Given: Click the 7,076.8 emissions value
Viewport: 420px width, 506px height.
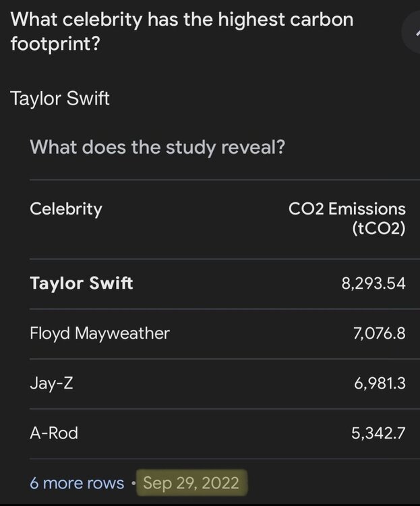Looking at the screenshot, I should click(x=380, y=333).
